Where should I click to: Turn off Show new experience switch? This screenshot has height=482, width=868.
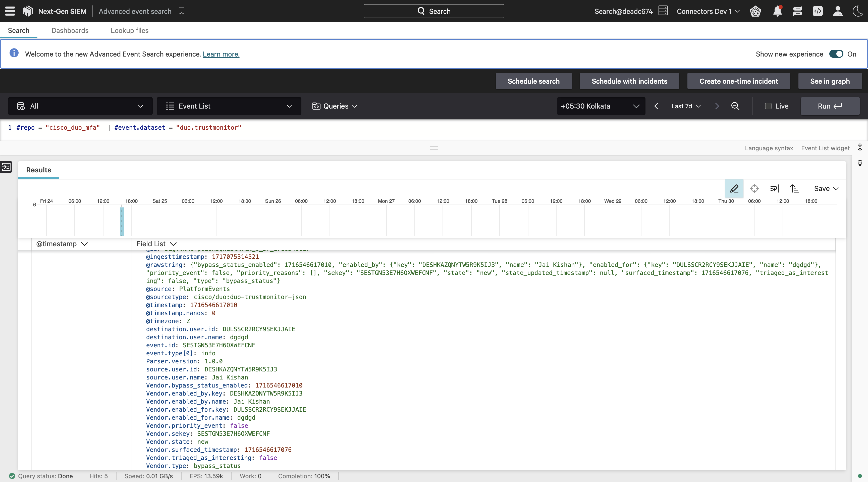836,54
